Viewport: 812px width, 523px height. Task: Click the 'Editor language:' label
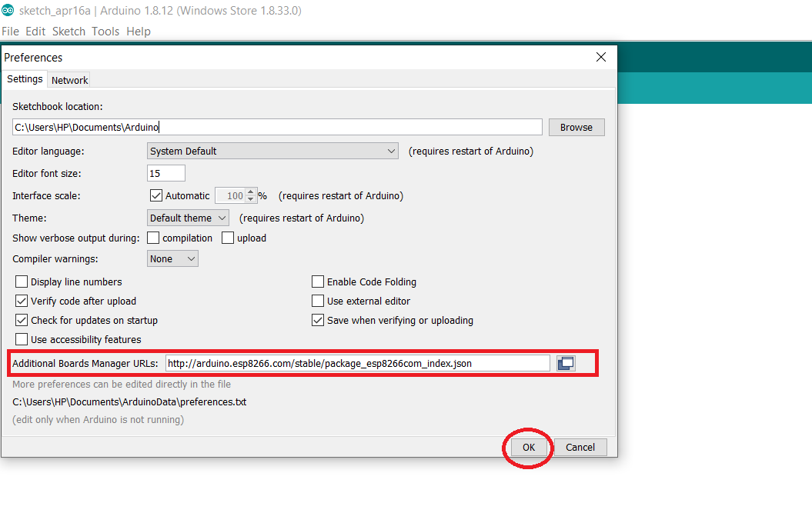pyautogui.click(x=48, y=151)
